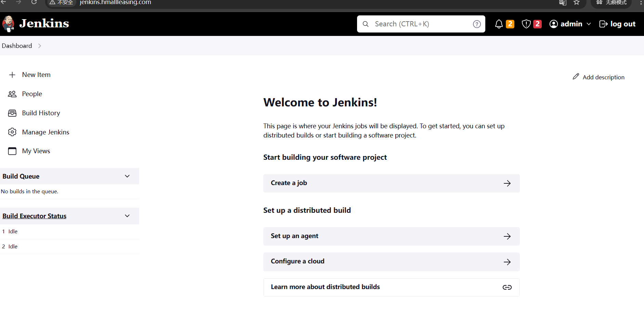Screen dimensions: 644x313
Task: Collapse the Build Queue panel
Action: tap(127, 176)
